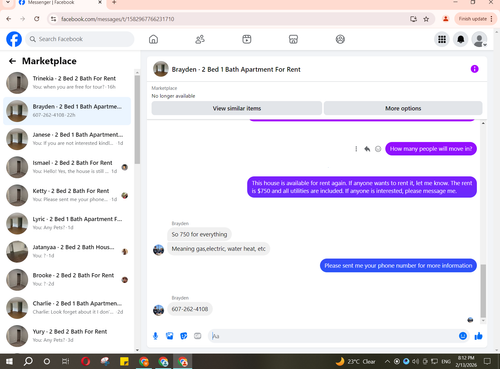Viewport: 500px width, 369px height.
Task: Open Janese 2 Bed 1 Bath conversation
Action: pyautogui.click(x=67, y=139)
